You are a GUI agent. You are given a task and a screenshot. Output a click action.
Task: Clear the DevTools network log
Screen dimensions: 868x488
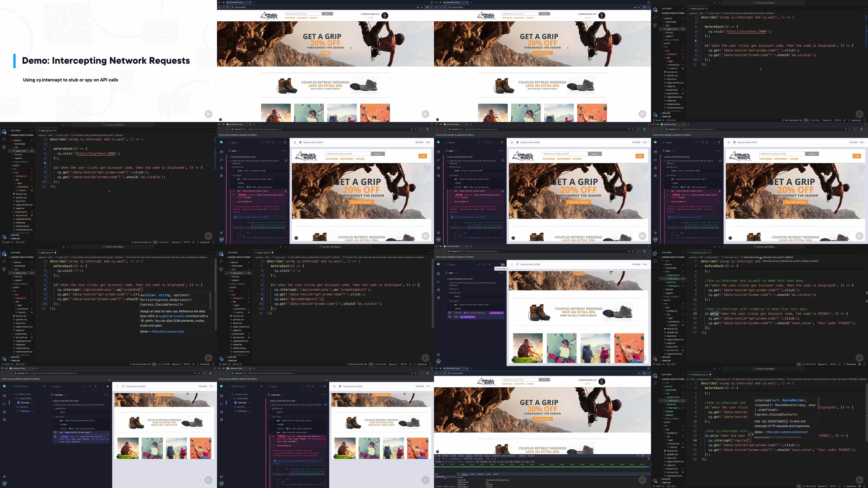click(x=439, y=459)
